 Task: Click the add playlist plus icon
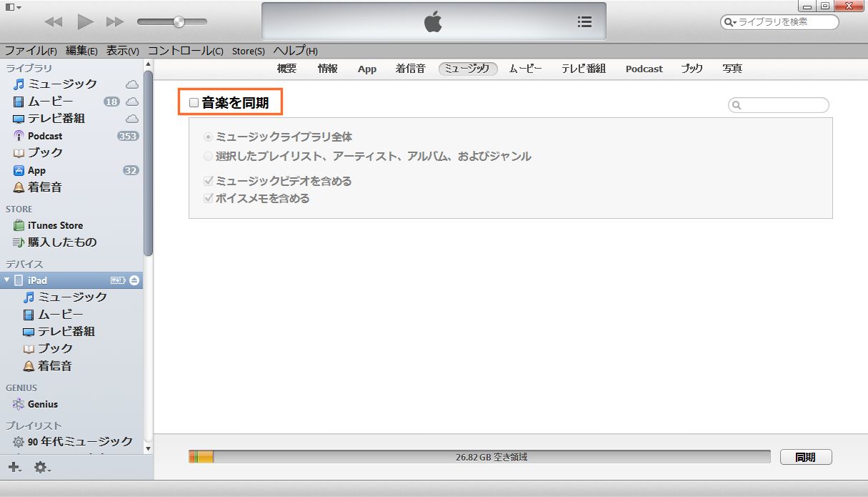(14, 467)
